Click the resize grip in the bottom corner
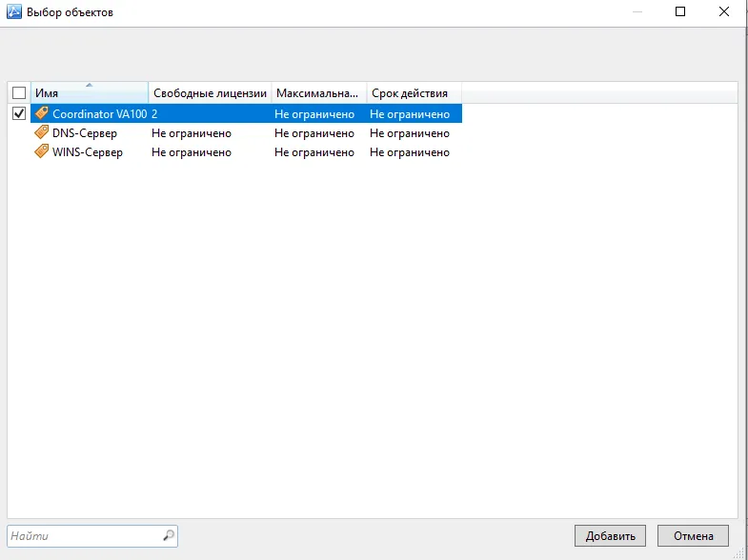 (x=741, y=553)
